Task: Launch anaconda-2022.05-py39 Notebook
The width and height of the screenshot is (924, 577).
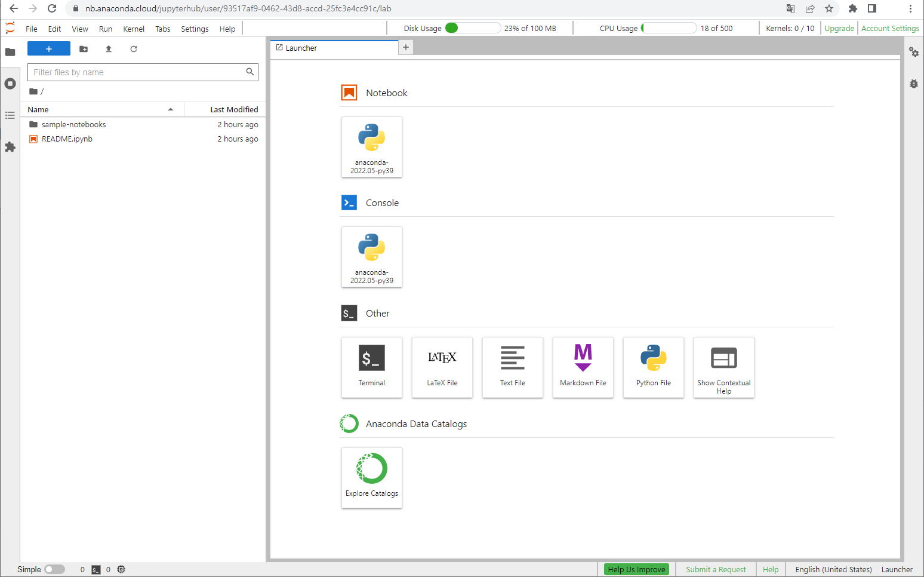Action: click(x=372, y=147)
